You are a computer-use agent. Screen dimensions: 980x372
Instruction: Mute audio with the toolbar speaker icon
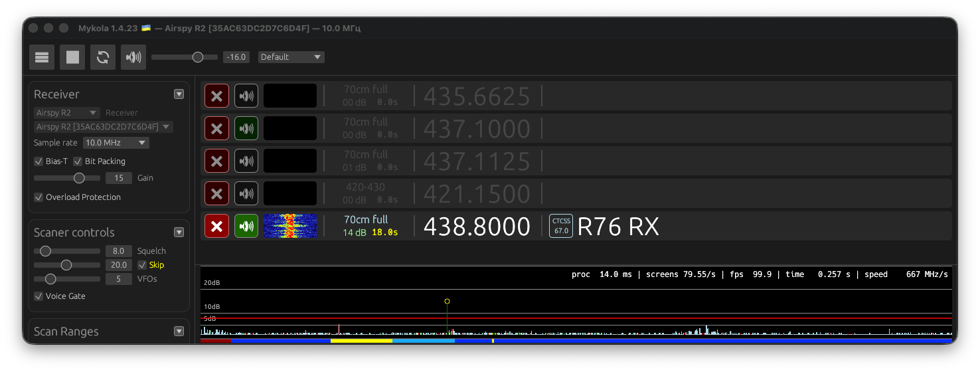133,57
